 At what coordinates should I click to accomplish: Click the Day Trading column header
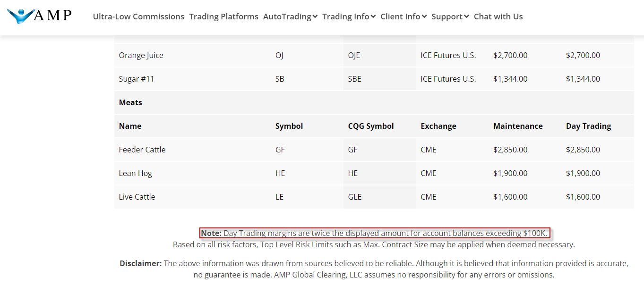click(x=588, y=126)
